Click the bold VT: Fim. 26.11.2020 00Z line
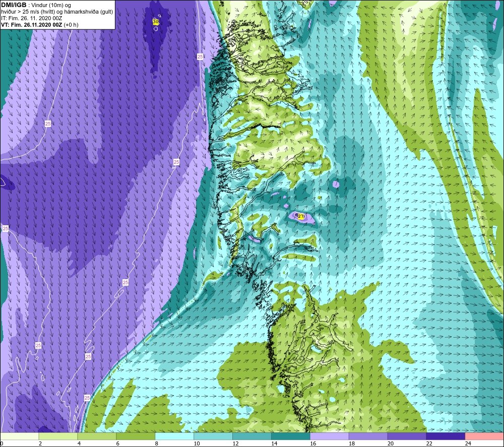Image resolution: width=504 pixels, height=447 pixels. pos(39,25)
